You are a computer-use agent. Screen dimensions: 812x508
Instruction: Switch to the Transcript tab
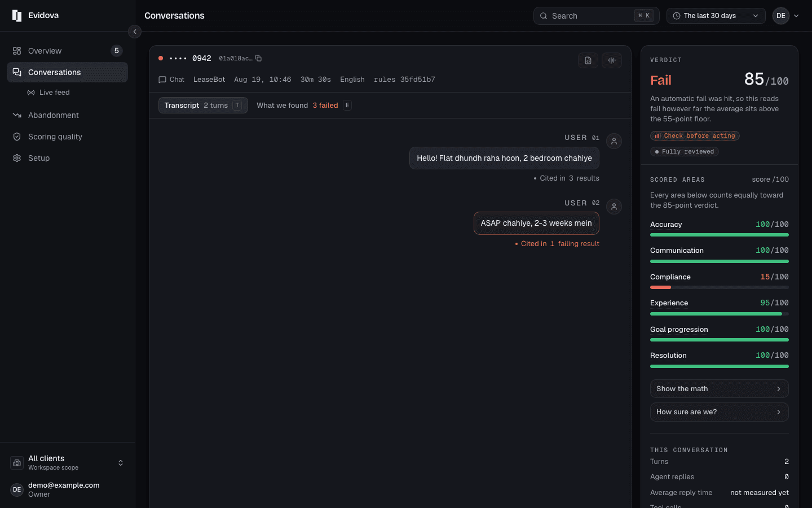203,106
